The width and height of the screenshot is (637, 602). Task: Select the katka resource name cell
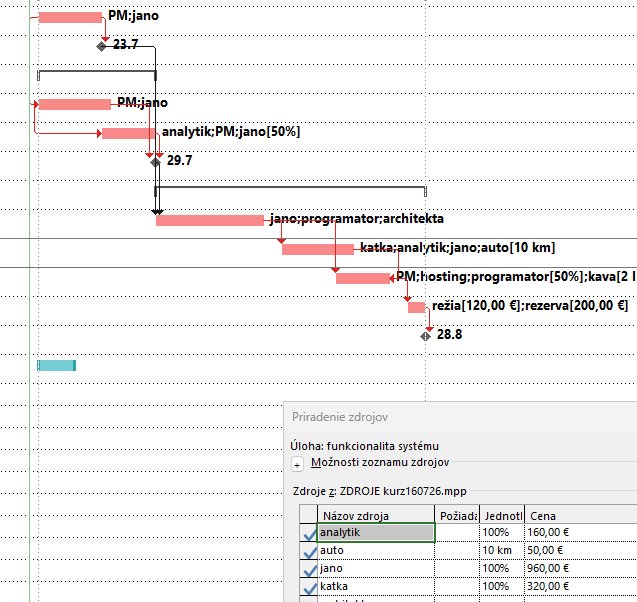coord(376,587)
